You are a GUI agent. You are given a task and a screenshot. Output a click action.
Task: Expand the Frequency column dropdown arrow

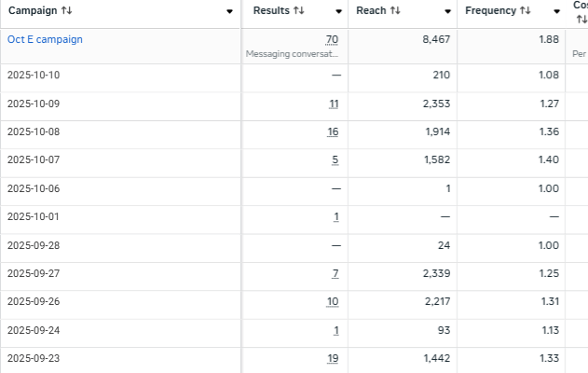coord(555,12)
